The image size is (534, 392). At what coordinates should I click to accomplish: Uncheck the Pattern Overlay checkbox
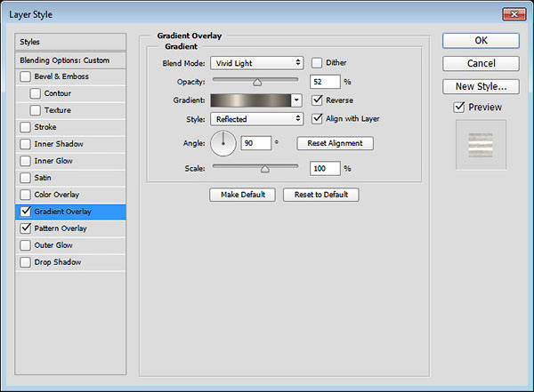(x=25, y=228)
